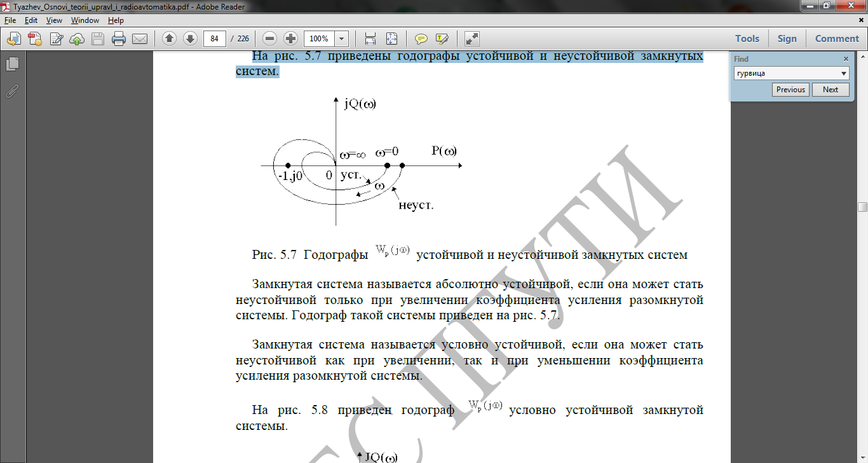Viewport: 868px width, 463px height.
Task: Click the cloud upload icon
Action: [x=77, y=39]
